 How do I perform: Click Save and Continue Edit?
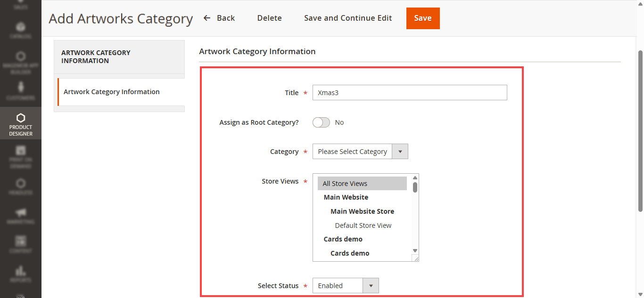348,18
